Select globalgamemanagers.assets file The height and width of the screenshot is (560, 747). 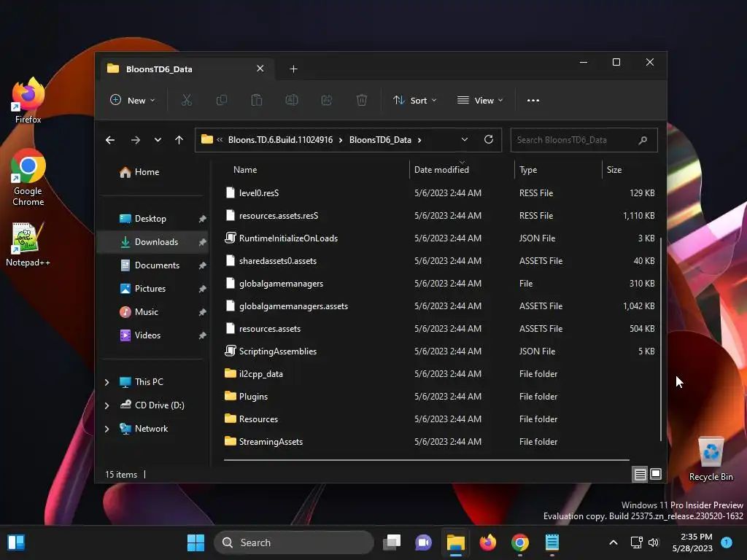pos(441,306)
